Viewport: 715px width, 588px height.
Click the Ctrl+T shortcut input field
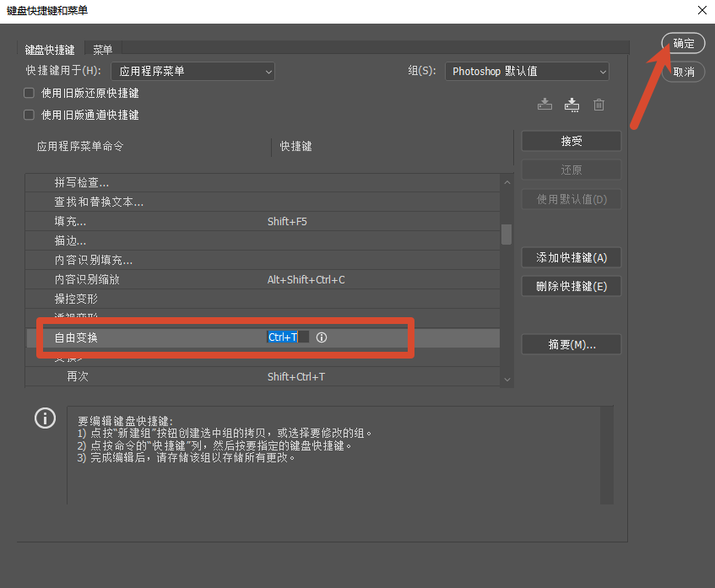288,337
